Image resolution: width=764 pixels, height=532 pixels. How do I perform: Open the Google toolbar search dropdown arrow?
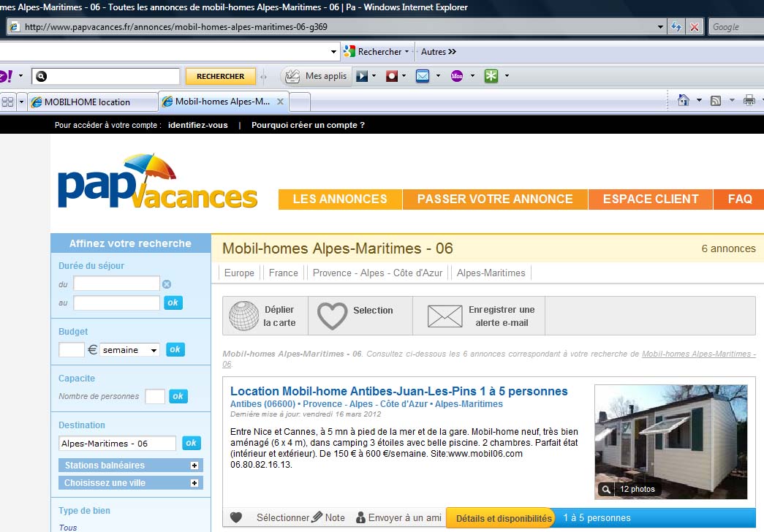[x=333, y=52]
